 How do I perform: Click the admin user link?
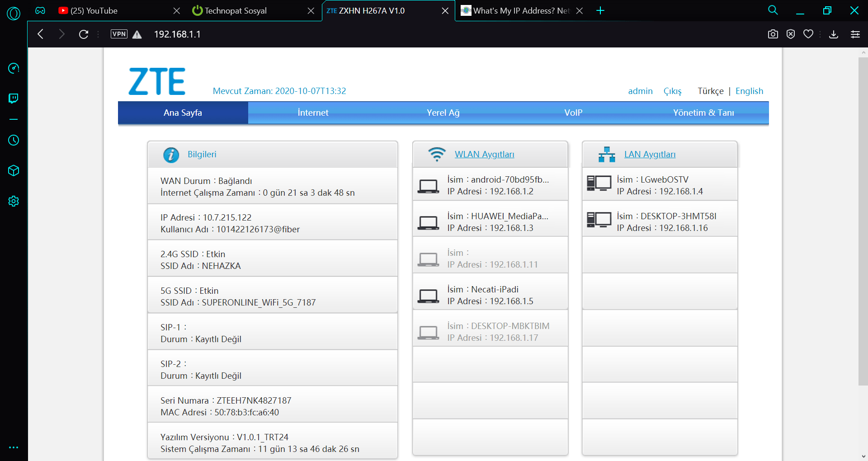[640, 91]
